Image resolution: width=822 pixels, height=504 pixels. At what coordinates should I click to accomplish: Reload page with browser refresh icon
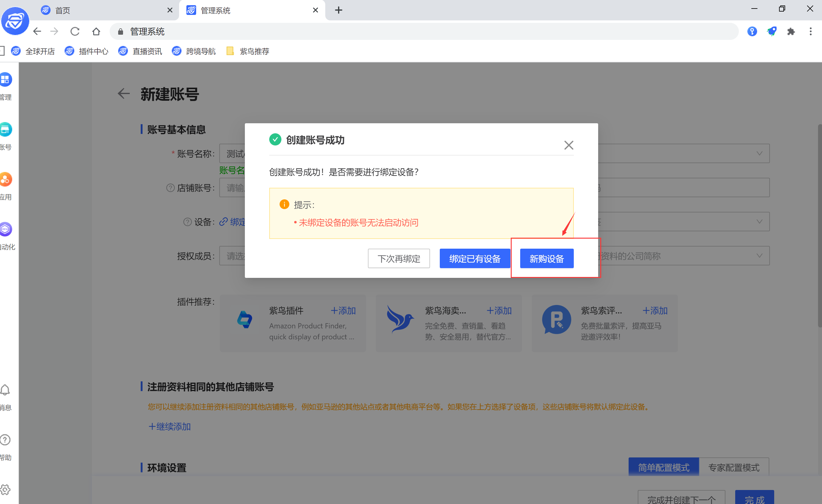75,31
